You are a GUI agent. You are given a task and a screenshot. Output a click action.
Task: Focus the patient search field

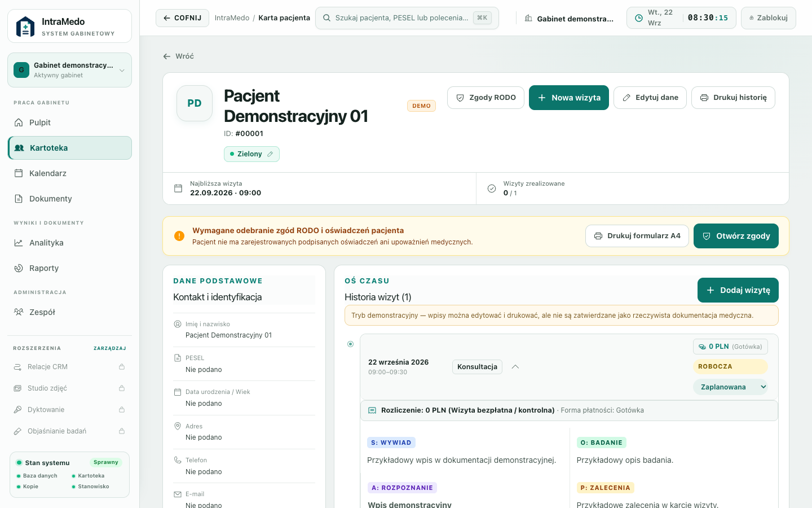click(x=407, y=18)
